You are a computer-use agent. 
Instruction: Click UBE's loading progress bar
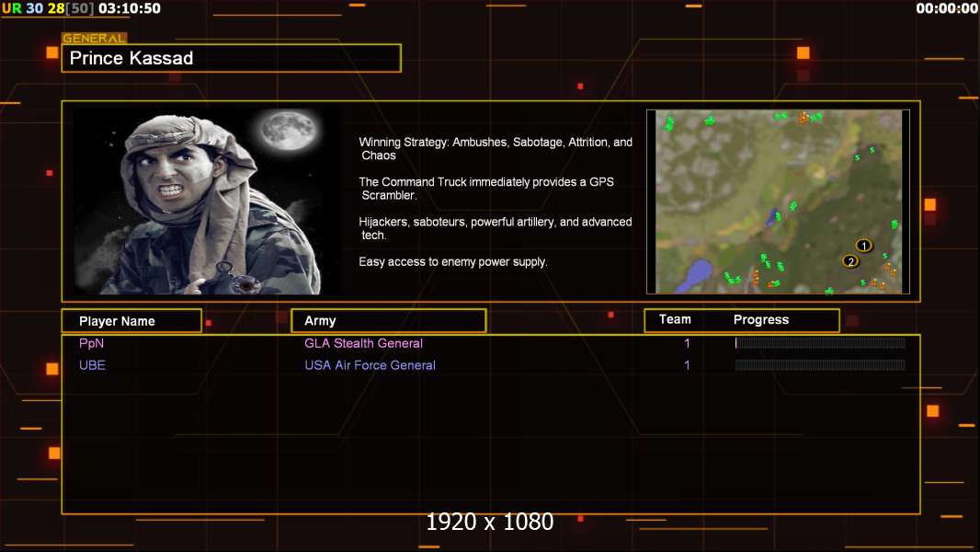(x=820, y=365)
